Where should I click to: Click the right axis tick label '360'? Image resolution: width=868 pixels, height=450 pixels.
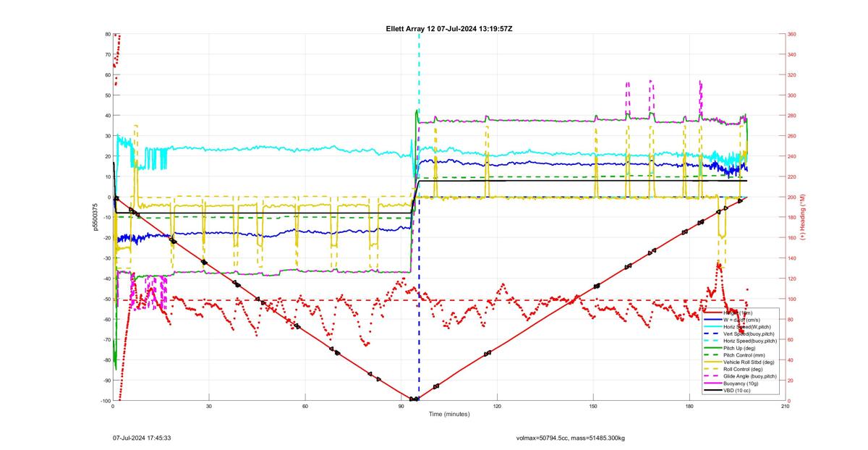(792, 34)
